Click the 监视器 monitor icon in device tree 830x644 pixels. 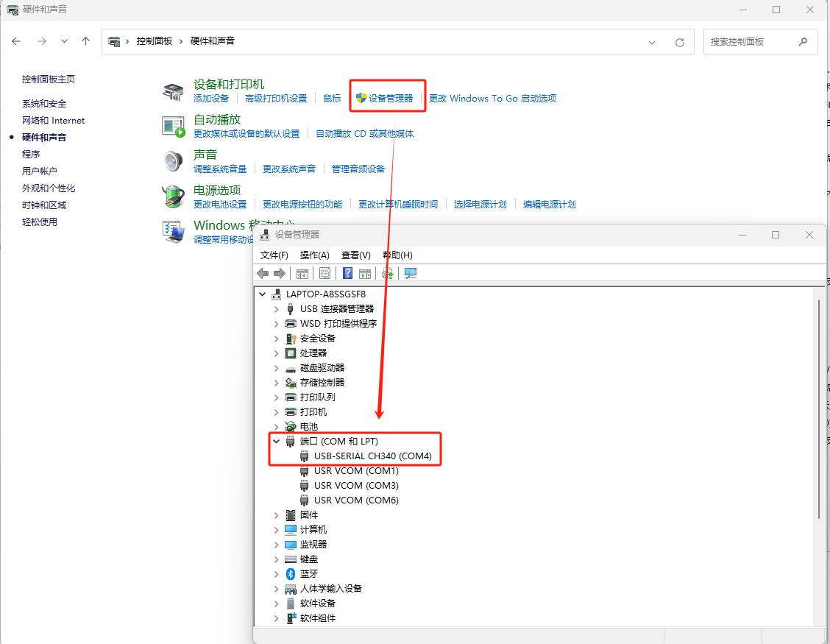point(291,545)
